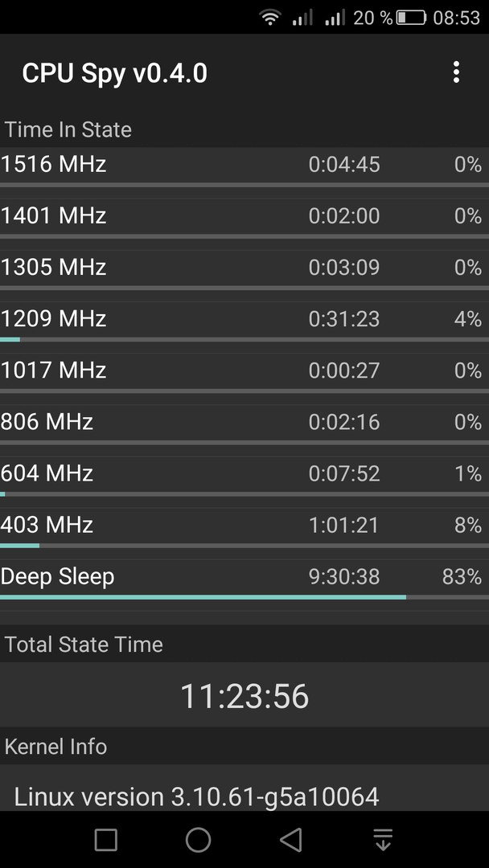This screenshot has height=868, width=489.
Task: Tap the Wi-Fi status icon
Action: pyautogui.click(x=269, y=18)
